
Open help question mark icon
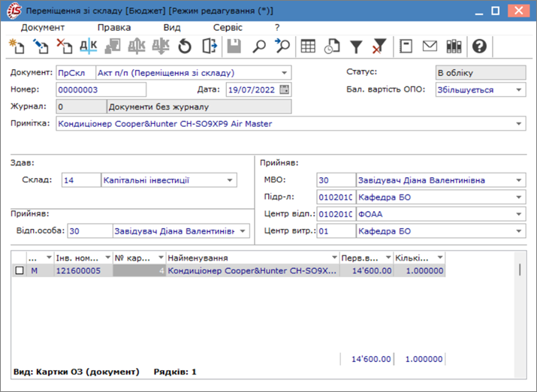[479, 47]
